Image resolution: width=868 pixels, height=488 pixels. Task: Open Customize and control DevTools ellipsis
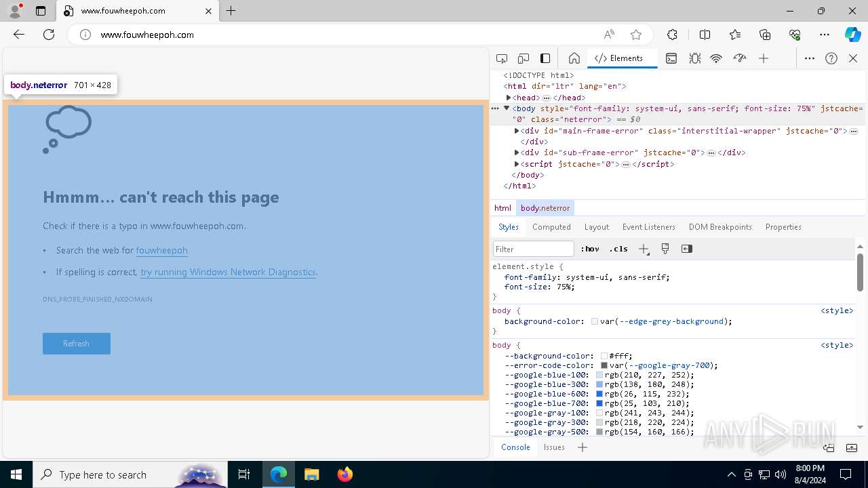pos(810,58)
